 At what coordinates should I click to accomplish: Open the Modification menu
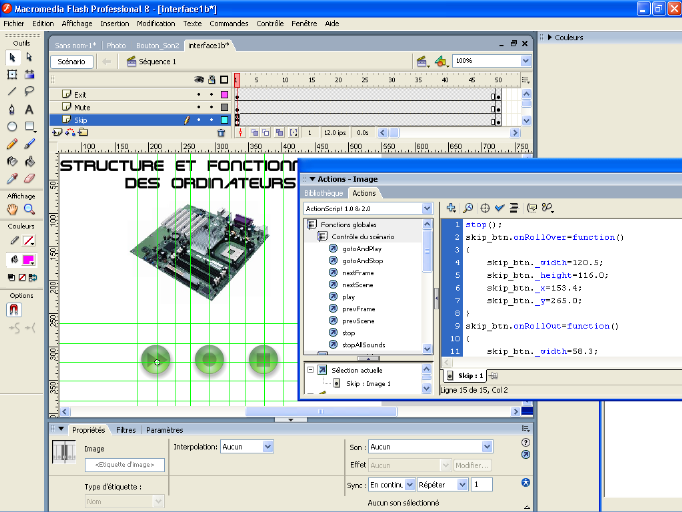155,22
